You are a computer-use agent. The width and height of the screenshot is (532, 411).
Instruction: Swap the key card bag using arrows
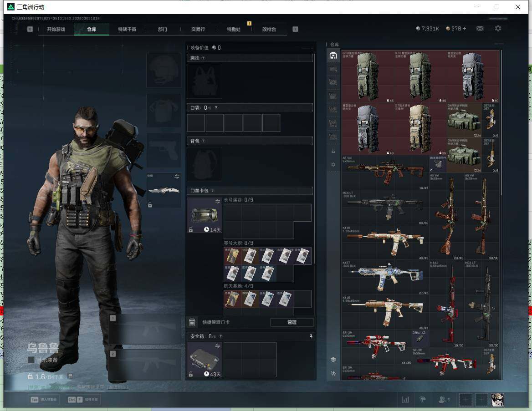(217, 202)
